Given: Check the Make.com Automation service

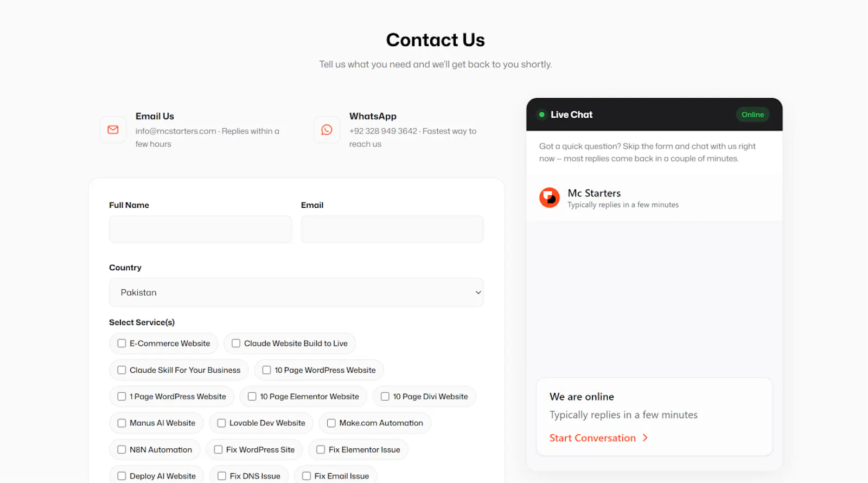Looking at the screenshot, I should click(331, 423).
